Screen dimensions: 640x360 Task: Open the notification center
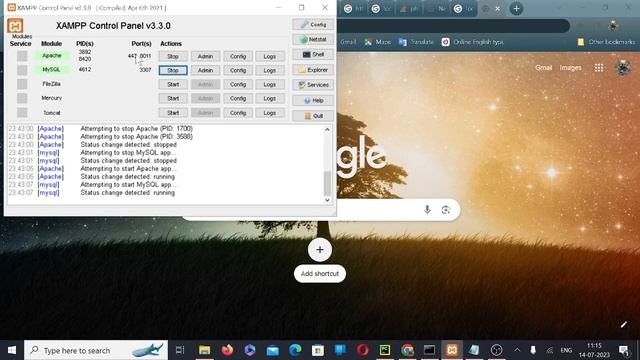[x=624, y=350]
